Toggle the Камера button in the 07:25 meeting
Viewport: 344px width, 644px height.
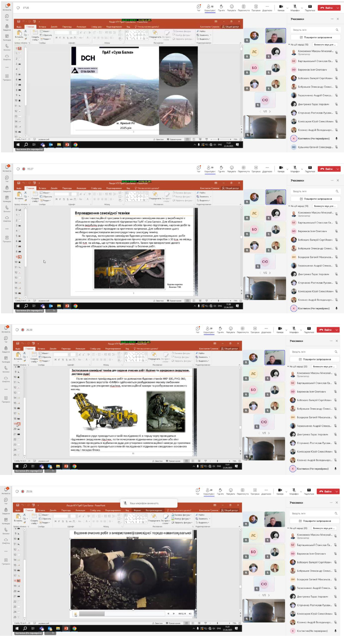point(281,7)
